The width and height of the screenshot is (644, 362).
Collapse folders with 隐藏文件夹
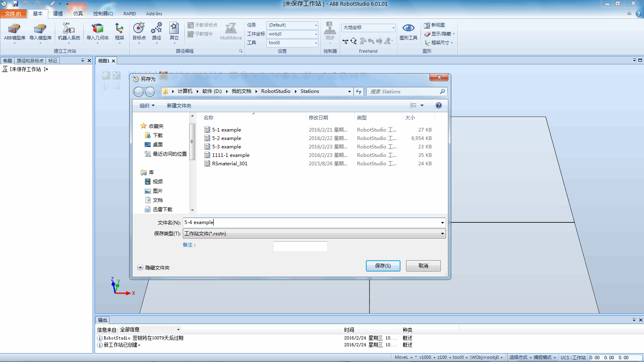tap(153, 267)
